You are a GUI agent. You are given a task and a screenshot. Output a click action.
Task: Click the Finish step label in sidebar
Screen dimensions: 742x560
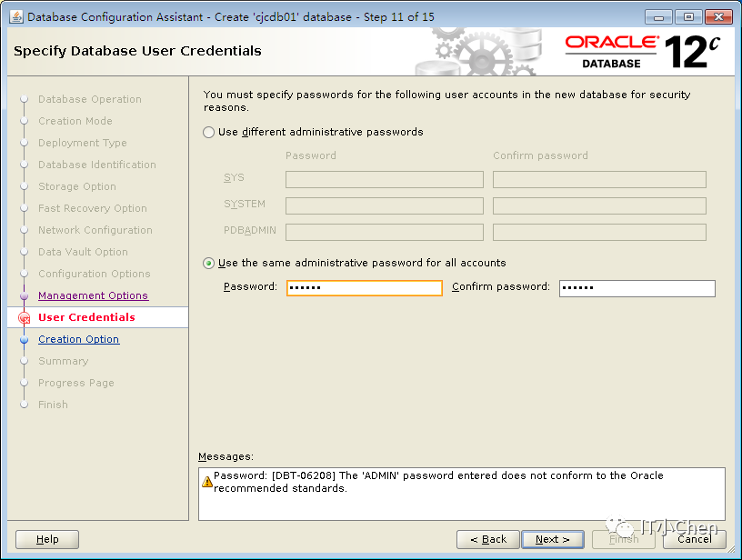(53, 405)
